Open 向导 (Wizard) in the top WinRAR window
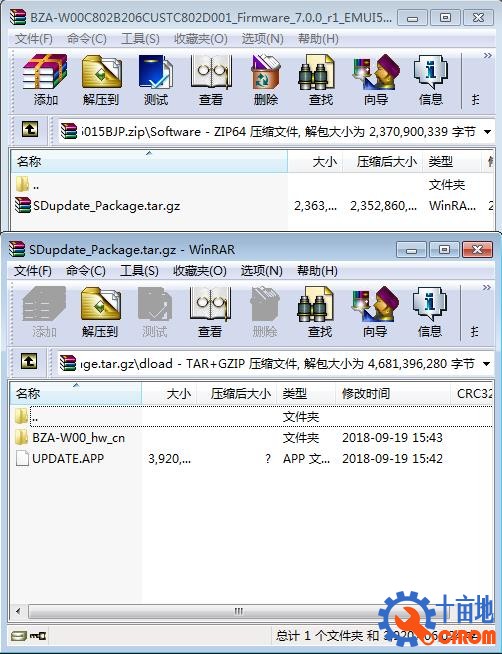This screenshot has height=654, width=502. [x=376, y=79]
